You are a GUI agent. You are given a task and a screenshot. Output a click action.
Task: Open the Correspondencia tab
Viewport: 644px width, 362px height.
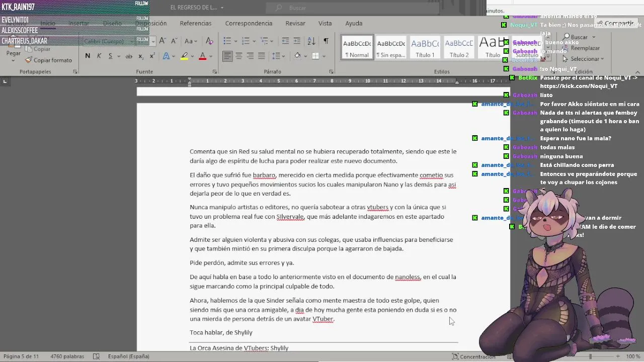(x=249, y=23)
